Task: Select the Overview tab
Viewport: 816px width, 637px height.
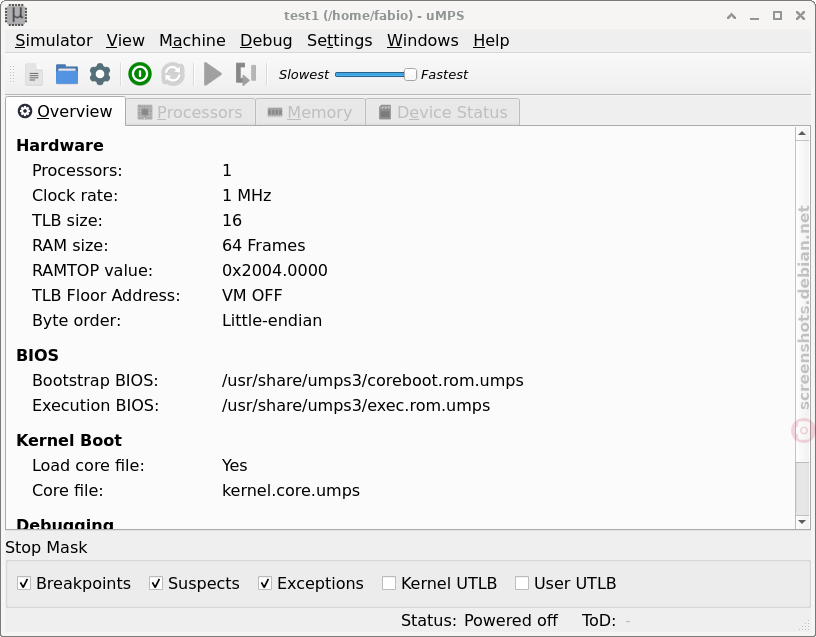Action: (66, 111)
